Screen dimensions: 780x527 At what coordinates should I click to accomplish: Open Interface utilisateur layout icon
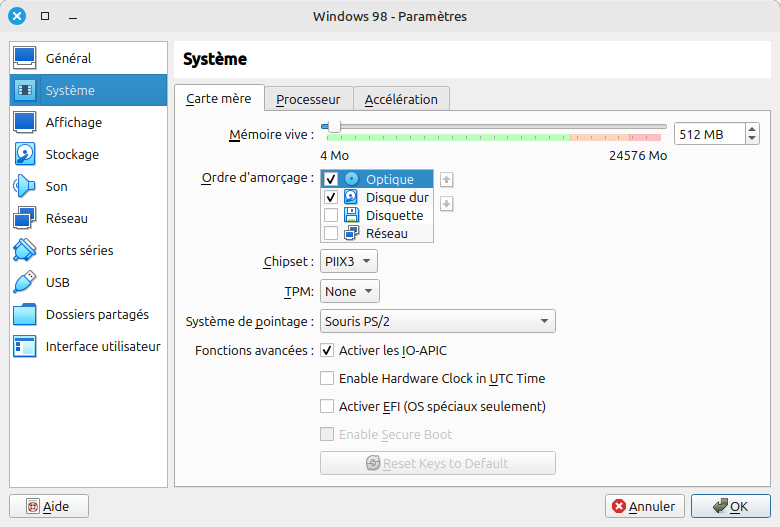[x=24, y=346]
